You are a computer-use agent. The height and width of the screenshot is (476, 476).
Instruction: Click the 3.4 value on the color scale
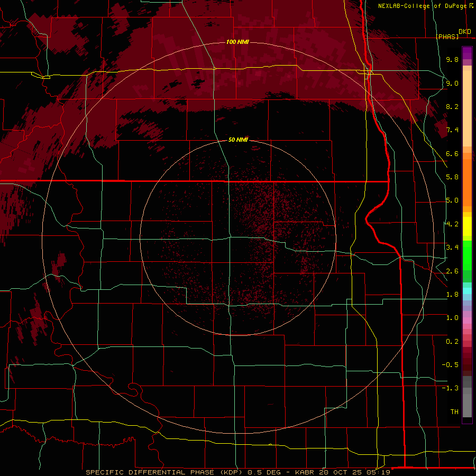[x=452, y=248]
